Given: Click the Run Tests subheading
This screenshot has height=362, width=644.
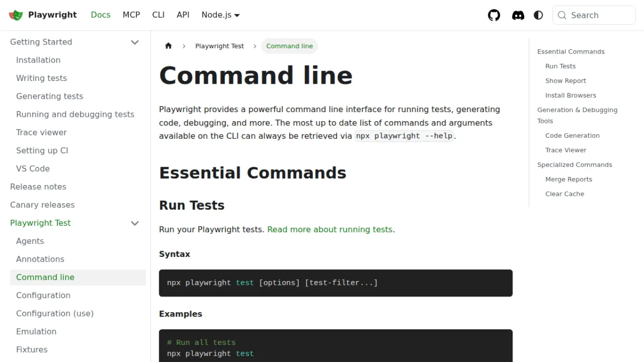Looking at the screenshot, I should (x=192, y=205).
